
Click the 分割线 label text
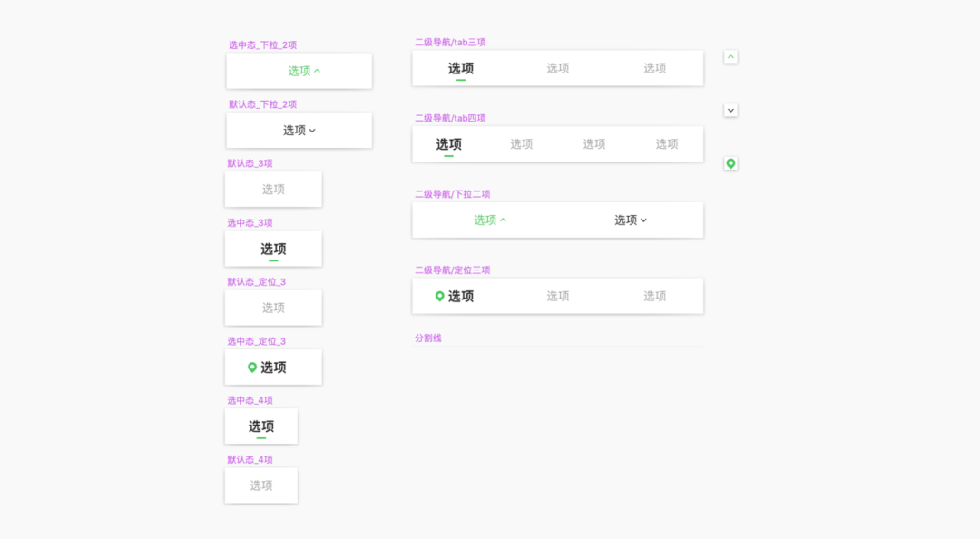click(428, 338)
